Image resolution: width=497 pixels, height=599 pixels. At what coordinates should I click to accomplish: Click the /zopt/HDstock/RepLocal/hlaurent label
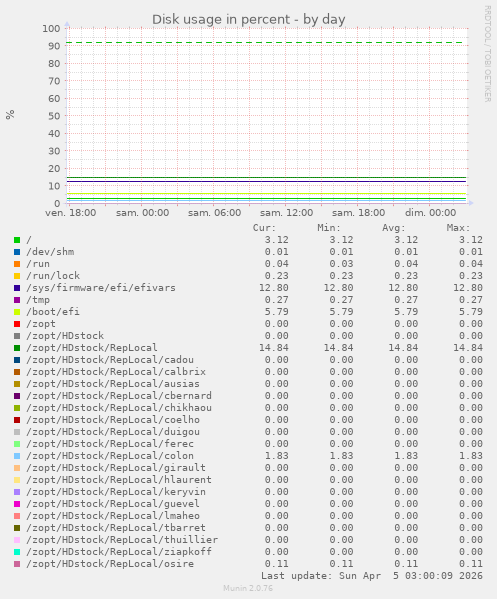click(x=119, y=480)
